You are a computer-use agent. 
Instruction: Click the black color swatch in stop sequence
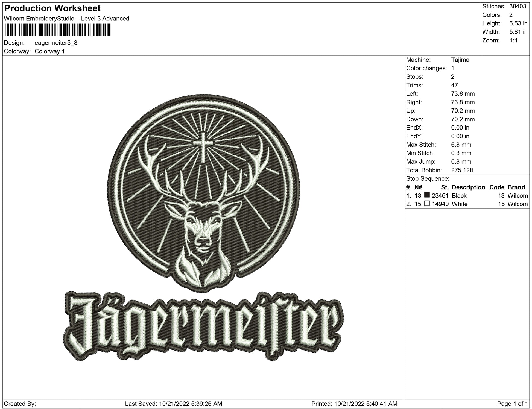427,195
